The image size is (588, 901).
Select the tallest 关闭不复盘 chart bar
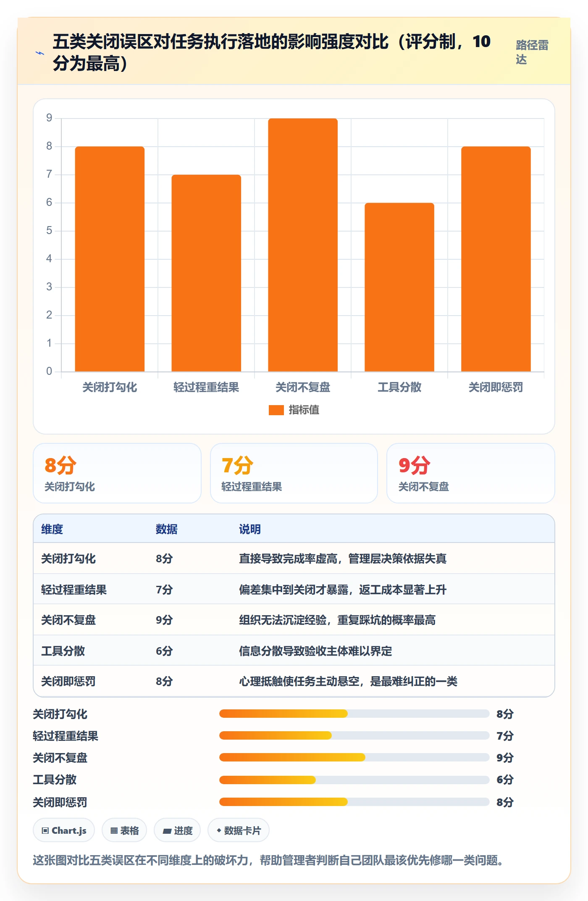303,245
